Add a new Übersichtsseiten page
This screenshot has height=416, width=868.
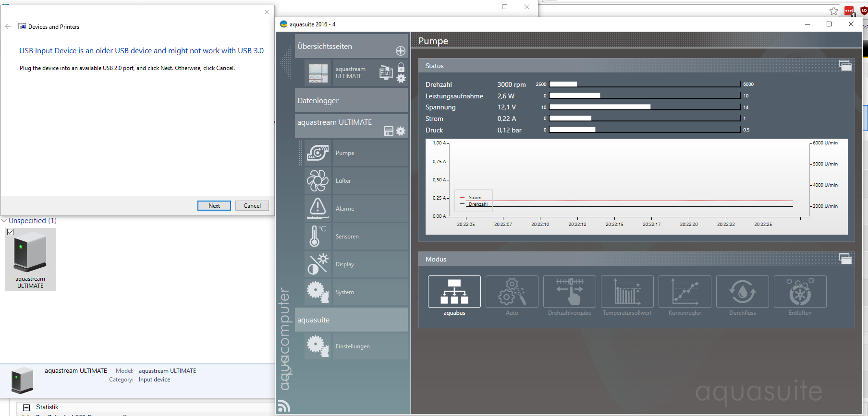(401, 51)
